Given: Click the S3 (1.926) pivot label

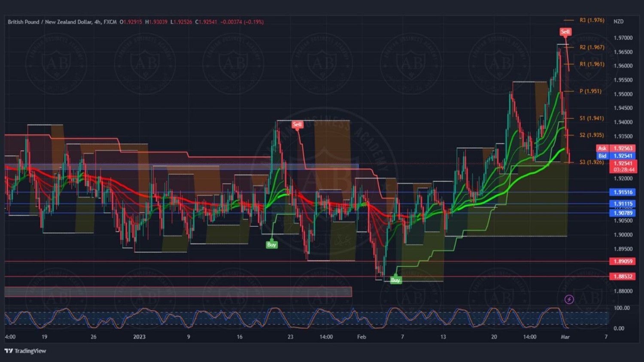Looking at the screenshot, I should coord(592,162).
